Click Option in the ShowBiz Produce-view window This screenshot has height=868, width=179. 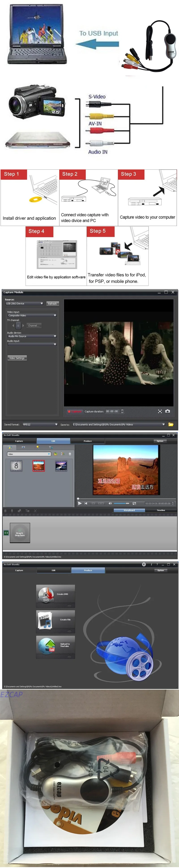coord(160,570)
